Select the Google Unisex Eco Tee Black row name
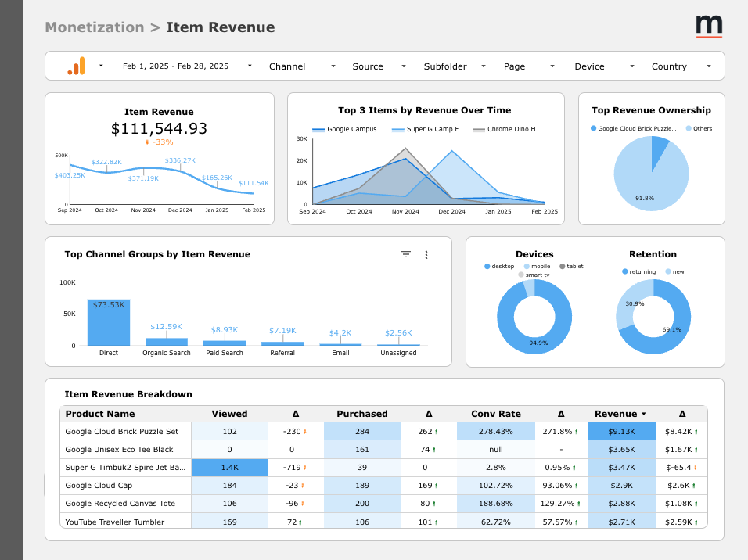748x560 pixels. pos(119,450)
